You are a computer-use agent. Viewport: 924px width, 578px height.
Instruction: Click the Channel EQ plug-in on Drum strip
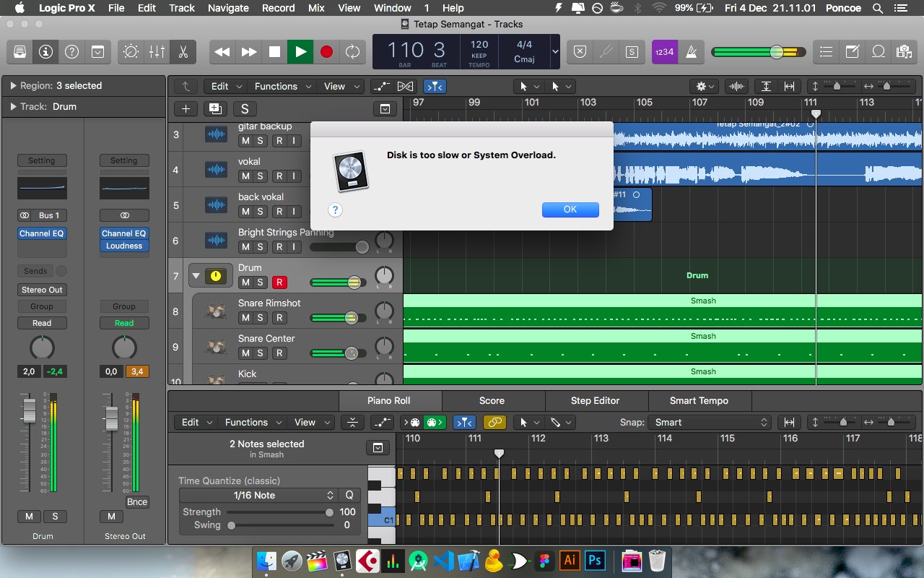[42, 233]
